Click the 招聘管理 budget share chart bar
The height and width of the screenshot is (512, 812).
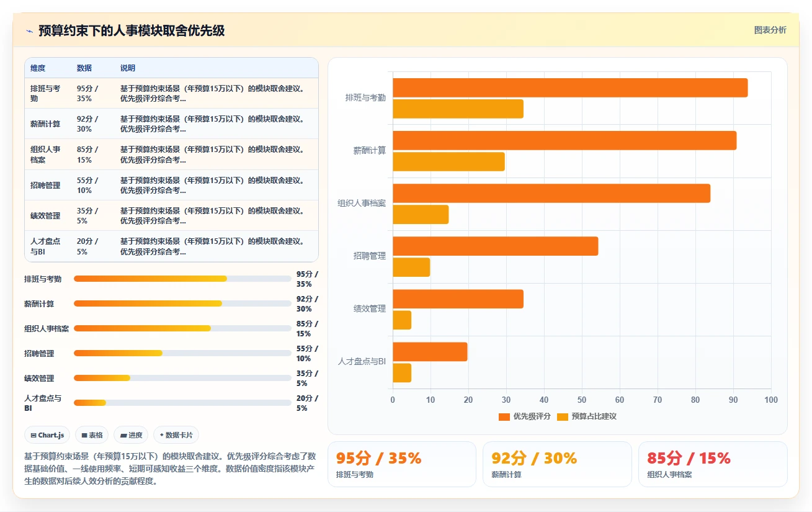click(411, 267)
